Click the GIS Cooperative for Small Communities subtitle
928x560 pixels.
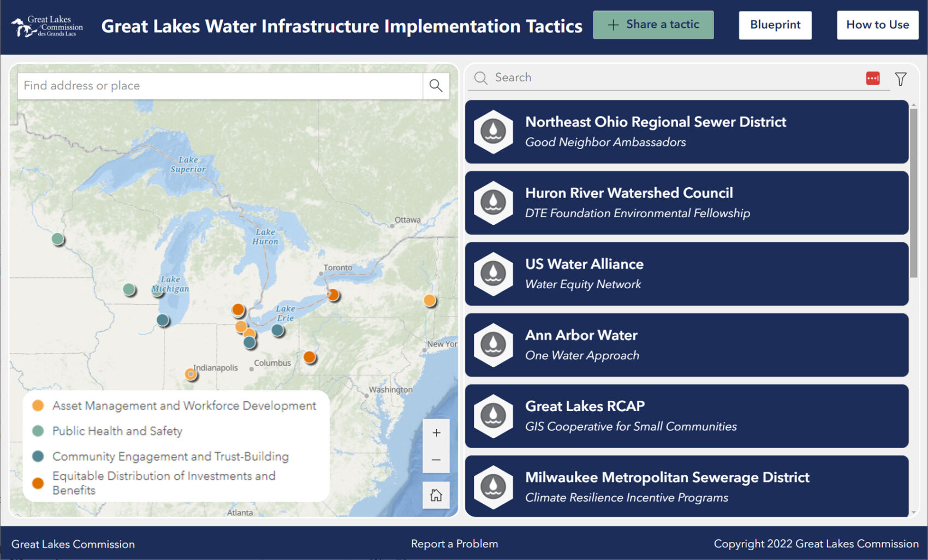(x=631, y=426)
